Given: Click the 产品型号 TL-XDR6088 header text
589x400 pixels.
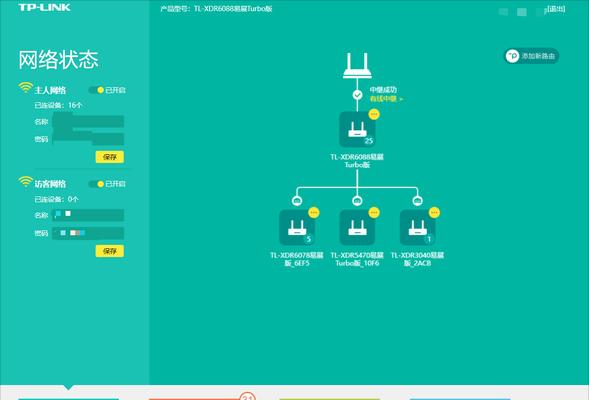Looking at the screenshot, I should [x=216, y=9].
